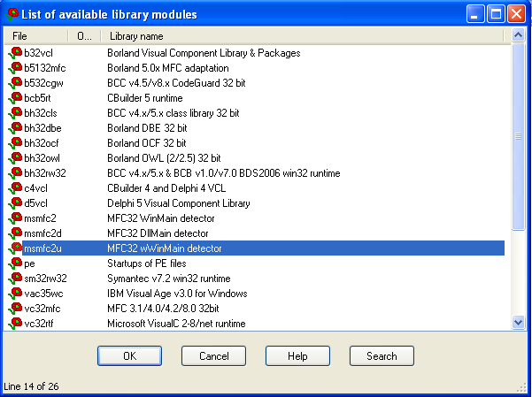Click the icon beside the c4vcl entry
This screenshot has height=397, width=532.
pos(15,188)
